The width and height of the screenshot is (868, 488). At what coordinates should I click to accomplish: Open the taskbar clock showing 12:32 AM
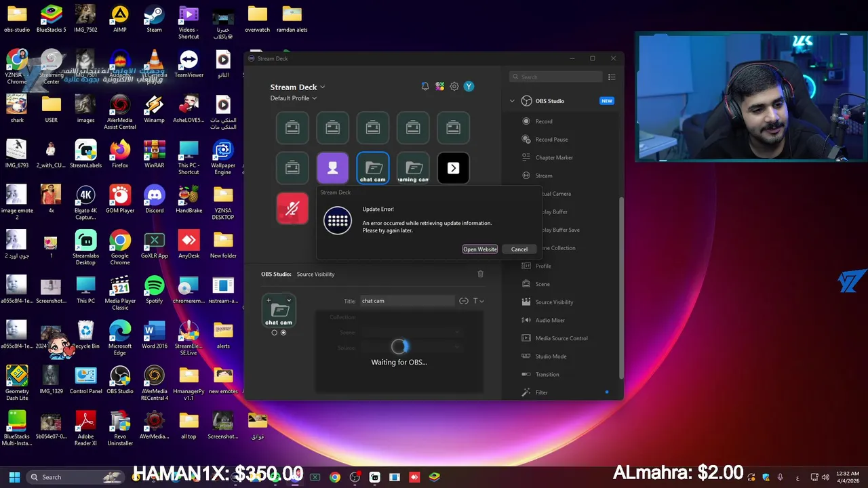coord(848,477)
